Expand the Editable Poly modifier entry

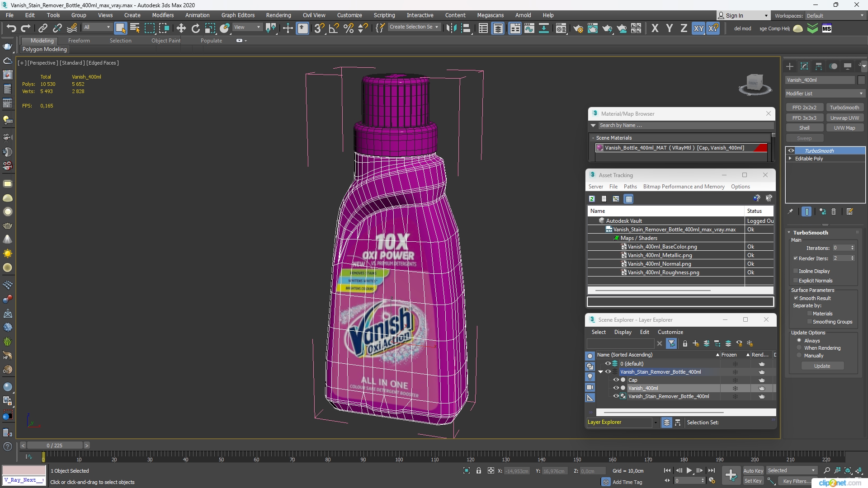790,159
